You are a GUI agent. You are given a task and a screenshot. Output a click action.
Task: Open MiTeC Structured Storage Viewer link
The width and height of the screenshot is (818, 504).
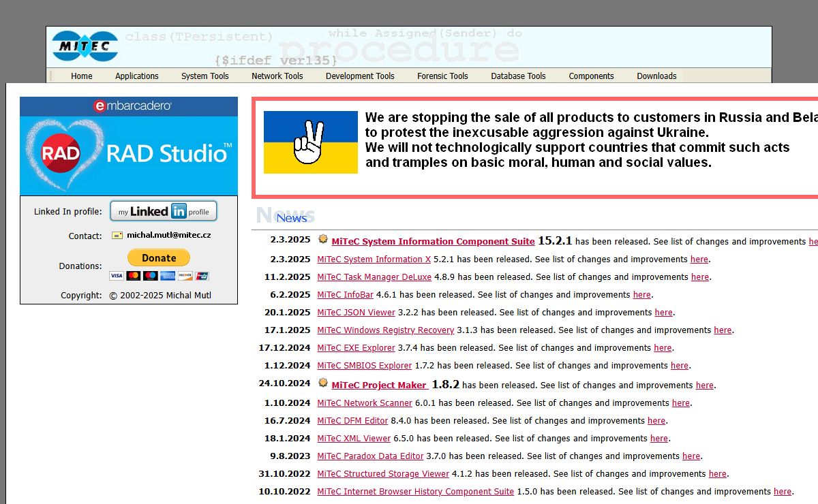coord(383,474)
